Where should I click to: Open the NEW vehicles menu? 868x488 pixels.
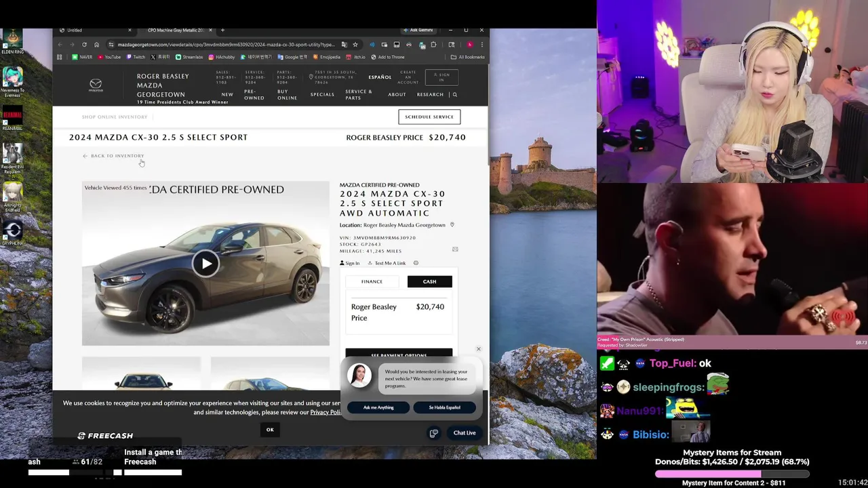[x=227, y=95]
